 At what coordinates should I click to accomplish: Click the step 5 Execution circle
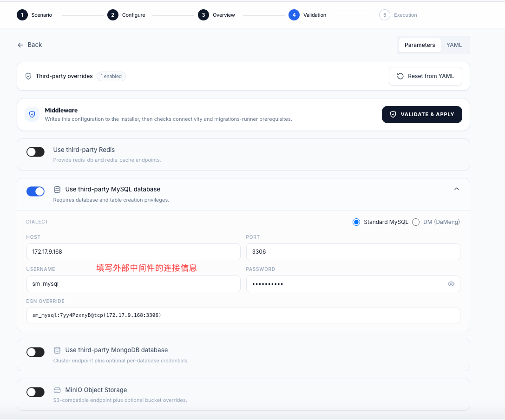point(385,15)
